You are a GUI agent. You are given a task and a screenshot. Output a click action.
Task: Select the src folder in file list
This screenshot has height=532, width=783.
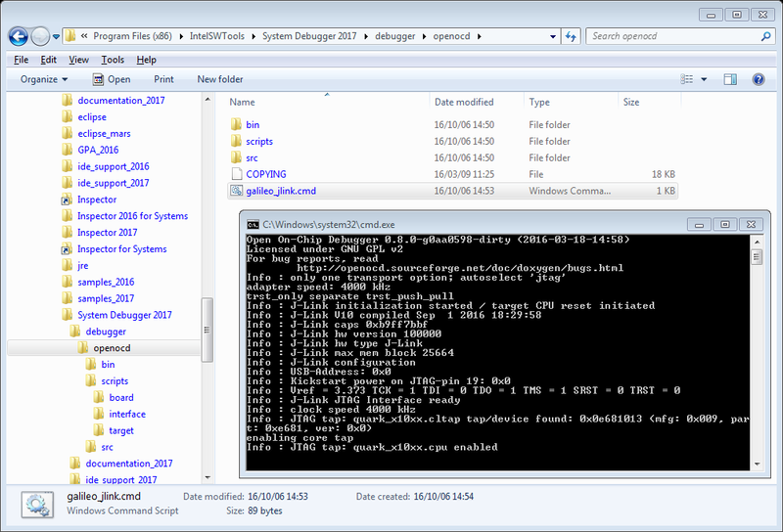click(252, 157)
